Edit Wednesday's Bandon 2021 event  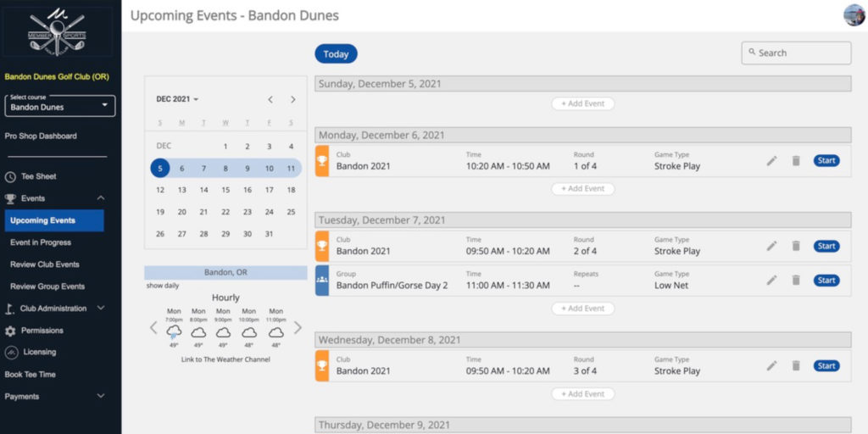(771, 366)
